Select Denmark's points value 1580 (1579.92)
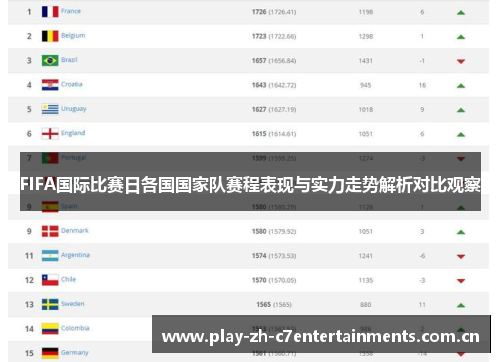 pos(274,231)
